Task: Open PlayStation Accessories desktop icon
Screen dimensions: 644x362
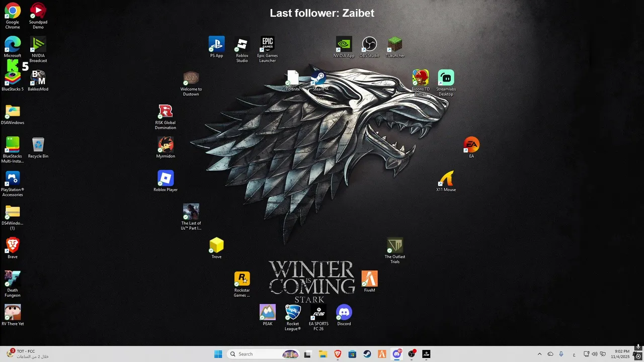Action: point(13,184)
